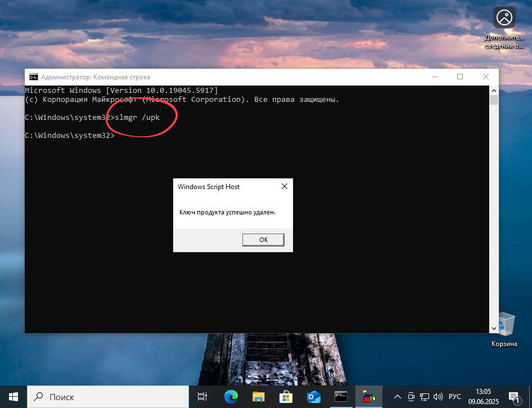The width and height of the screenshot is (532, 408).
Task: Open the Дополнительные сведения desktop shortcut
Action: 503,17
